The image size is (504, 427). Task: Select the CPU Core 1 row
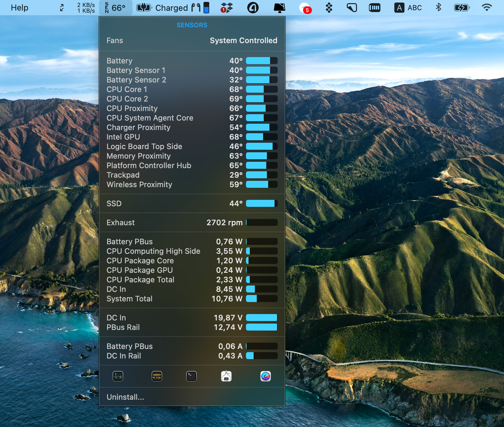(x=192, y=89)
